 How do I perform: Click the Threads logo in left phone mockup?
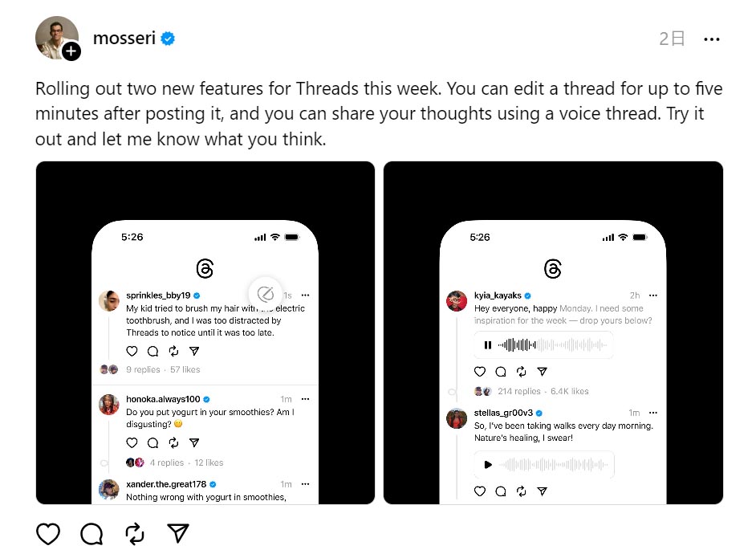coord(205,268)
